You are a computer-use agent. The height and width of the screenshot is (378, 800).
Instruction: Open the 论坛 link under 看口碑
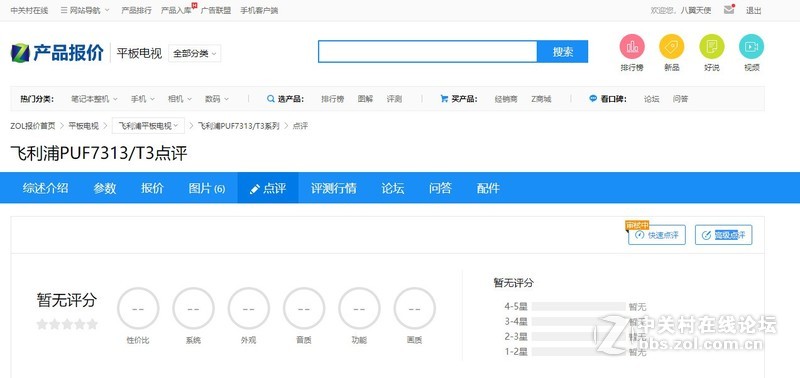[x=652, y=99]
